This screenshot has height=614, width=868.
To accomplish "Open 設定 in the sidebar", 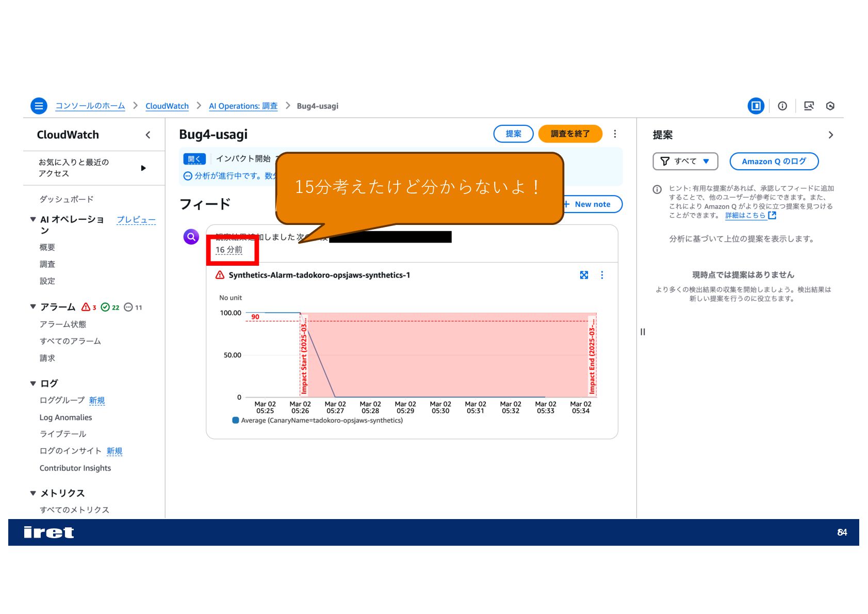I will coord(47,281).
